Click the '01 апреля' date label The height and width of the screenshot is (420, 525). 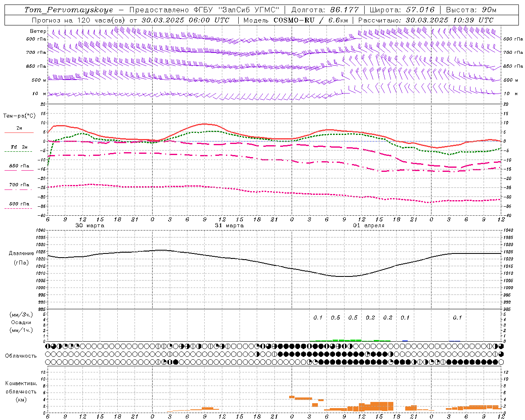pos(369,226)
